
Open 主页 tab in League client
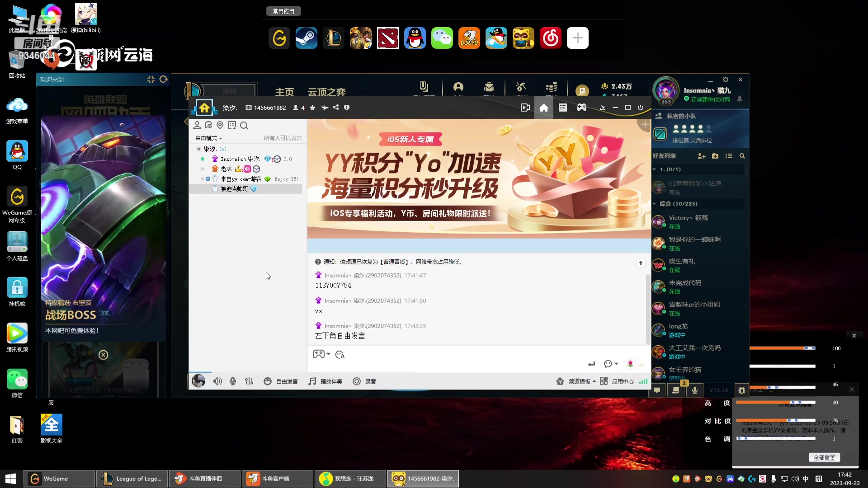click(x=284, y=92)
